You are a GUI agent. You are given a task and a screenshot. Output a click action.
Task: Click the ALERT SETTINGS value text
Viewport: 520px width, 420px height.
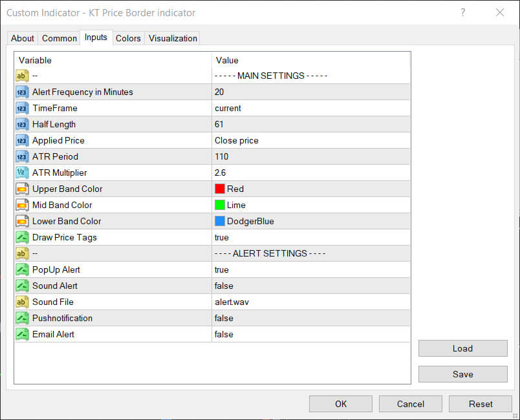(x=270, y=254)
